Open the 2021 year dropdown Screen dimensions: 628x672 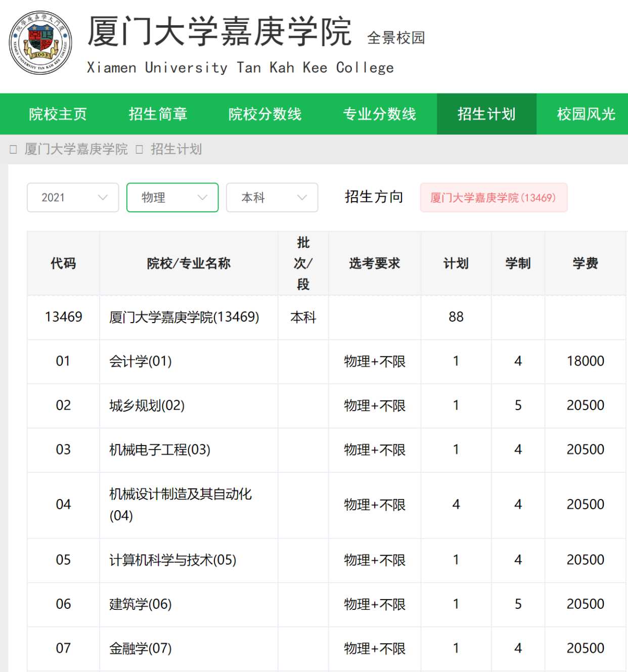tap(72, 198)
